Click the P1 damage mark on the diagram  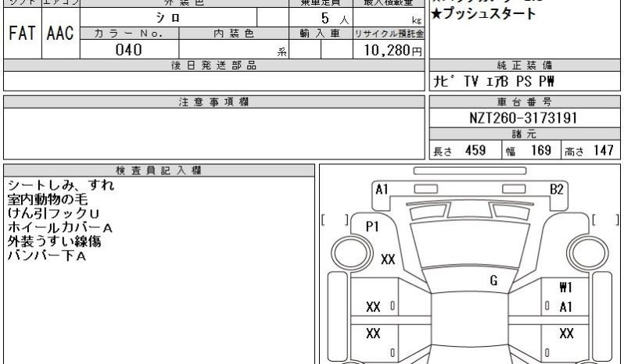372,227
